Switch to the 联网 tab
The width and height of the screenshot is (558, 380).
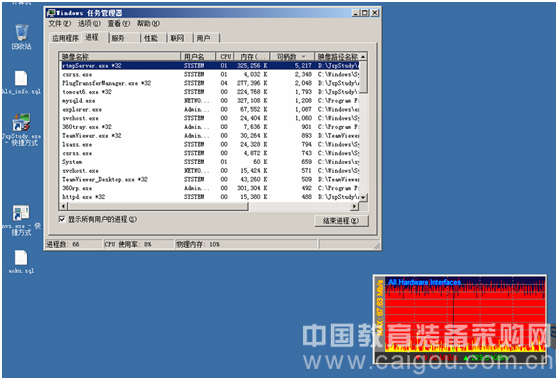(180, 38)
